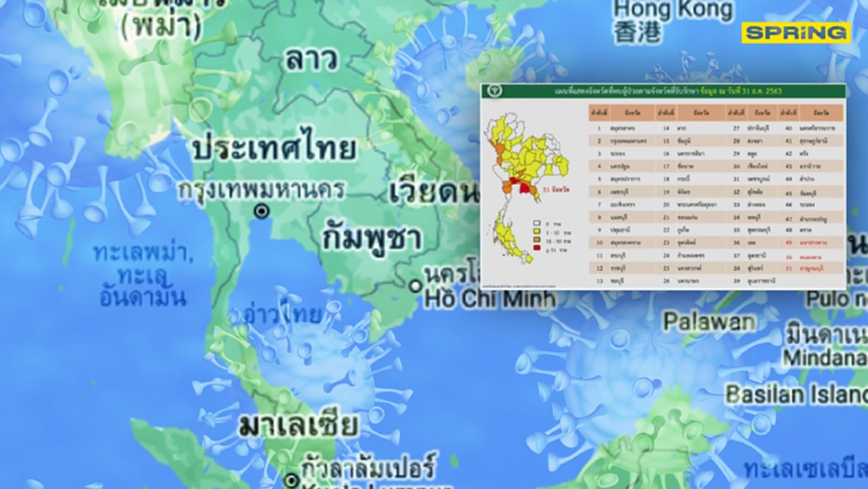This screenshot has height=489, width=868.
Task: Click the first column header of the table
Action: (599, 113)
